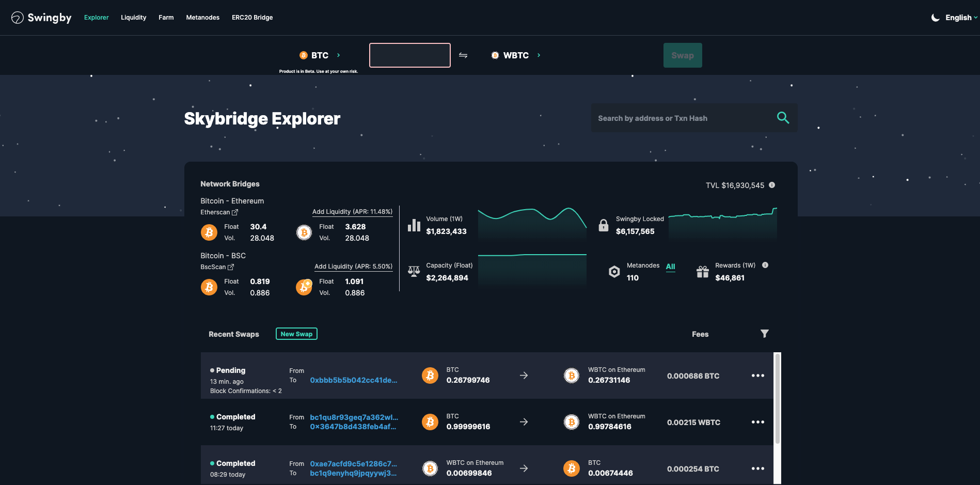The height and width of the screenshot is (485, 980).
Task: Click the Rewards gift icon
Action: 703,272
